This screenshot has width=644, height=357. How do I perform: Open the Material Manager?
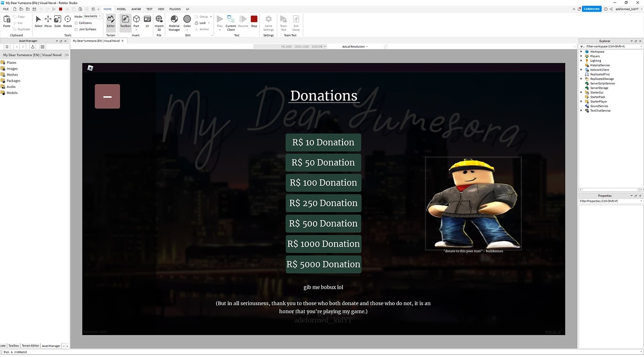pos(174,22)
